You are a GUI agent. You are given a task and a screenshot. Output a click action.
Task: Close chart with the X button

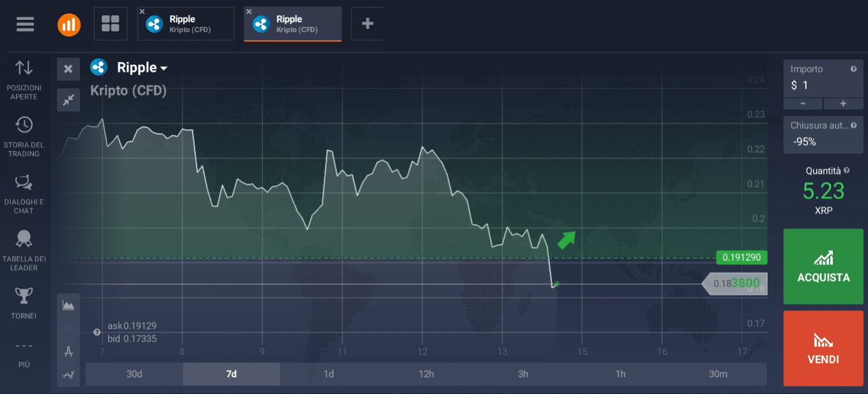point(68,68)
